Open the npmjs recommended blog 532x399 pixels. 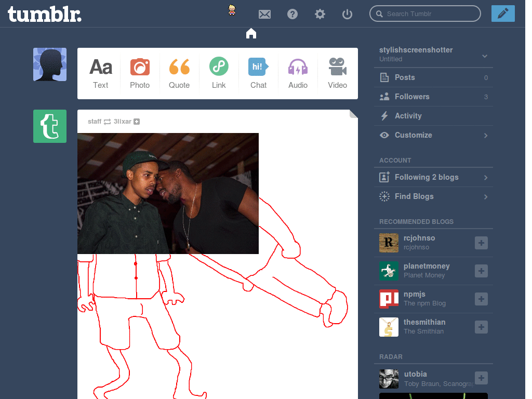(414, 294)
